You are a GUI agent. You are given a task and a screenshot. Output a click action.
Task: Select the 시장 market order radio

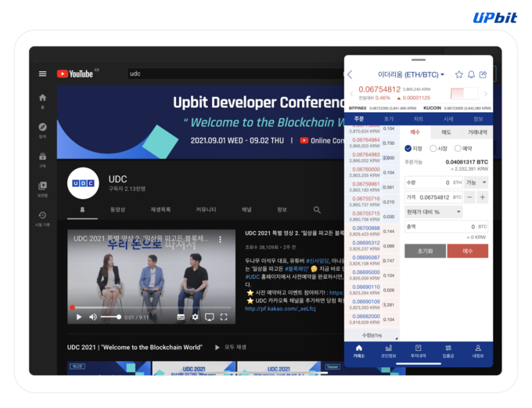[x=433, y=149]
